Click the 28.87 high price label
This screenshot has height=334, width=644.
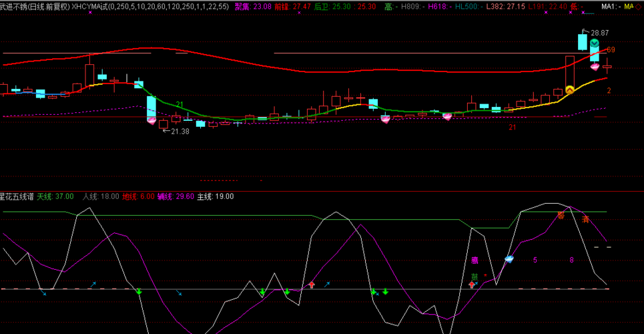point(600,33)
